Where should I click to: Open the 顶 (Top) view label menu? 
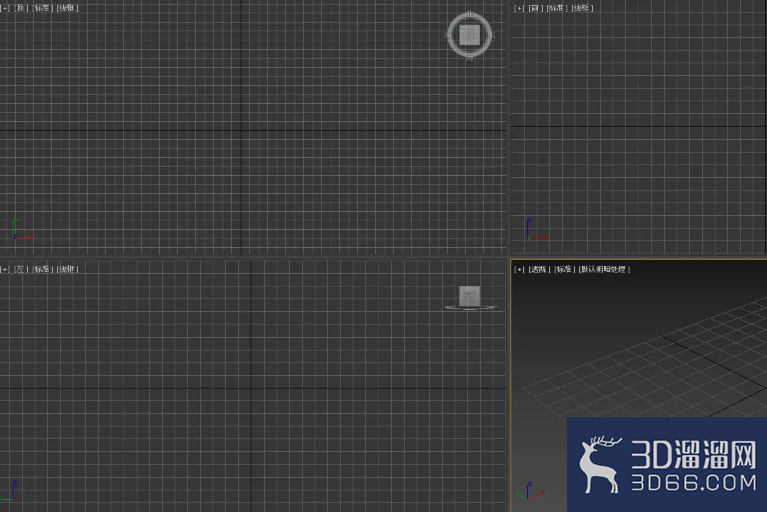[21, 8]
